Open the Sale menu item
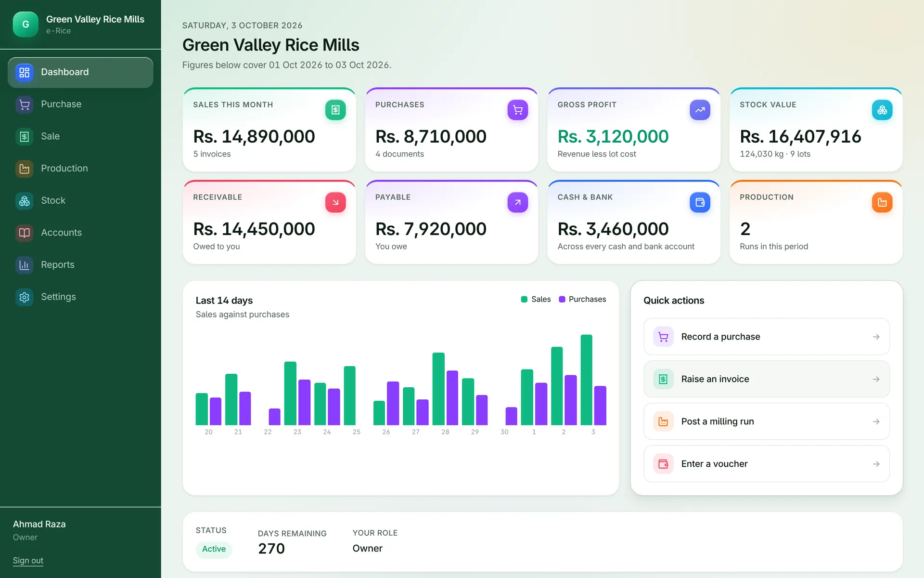The image size is (924, 578). [80, 136]
